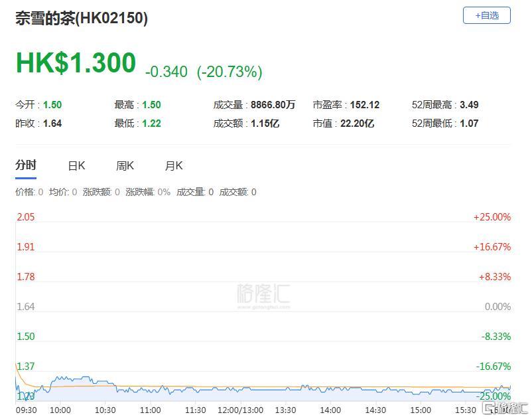Click the 09:30 time axis marker
Screen dimensions: 532x419
pos(26,410)
